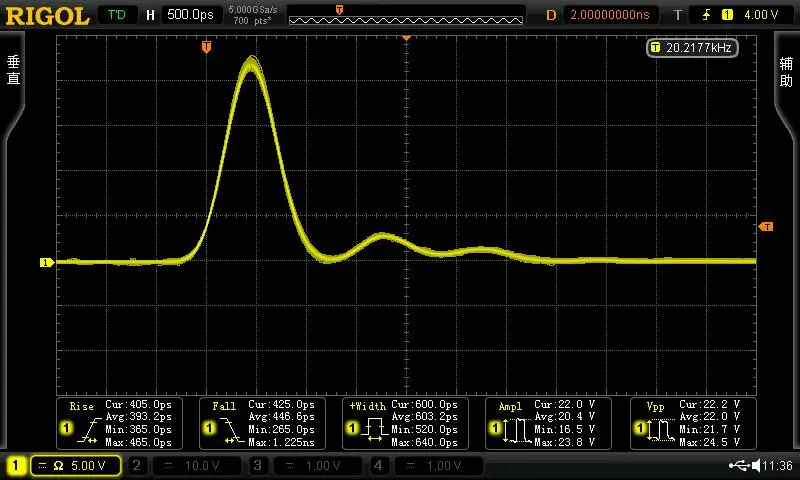Click the H horizontal label
Viewport: 800px width, 480px height.
pyautogui.click(x=150, y=15)
